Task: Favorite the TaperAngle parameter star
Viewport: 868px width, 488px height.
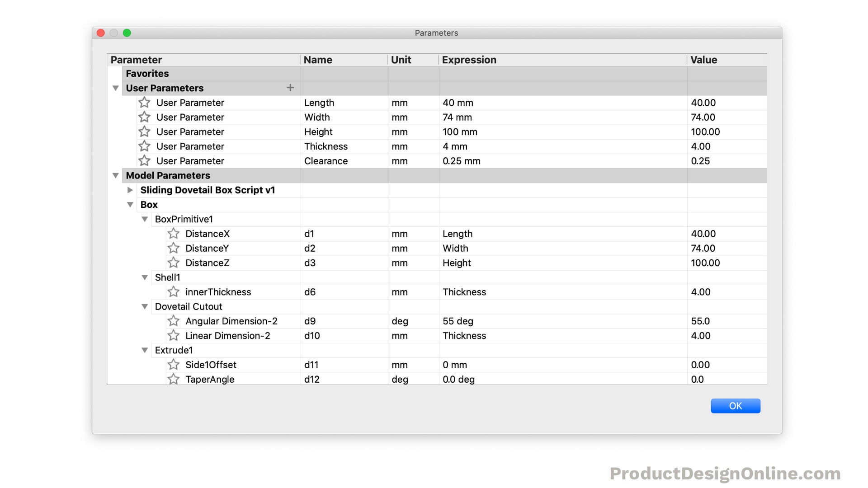Action: pos(173,379)
